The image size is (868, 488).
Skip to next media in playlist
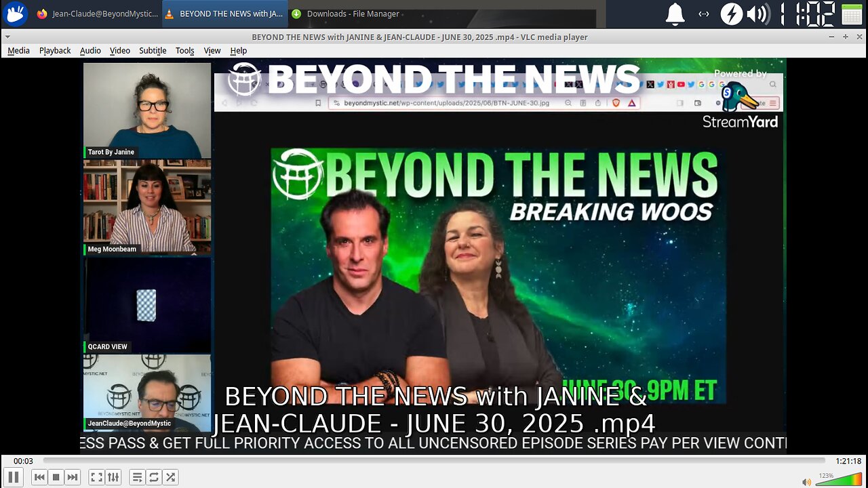(73, 477)
